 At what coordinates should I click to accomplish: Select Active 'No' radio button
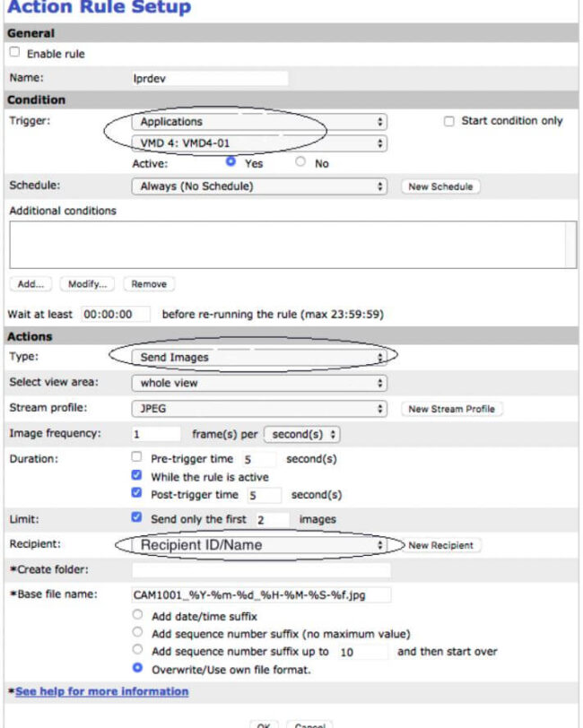point(300,161)
